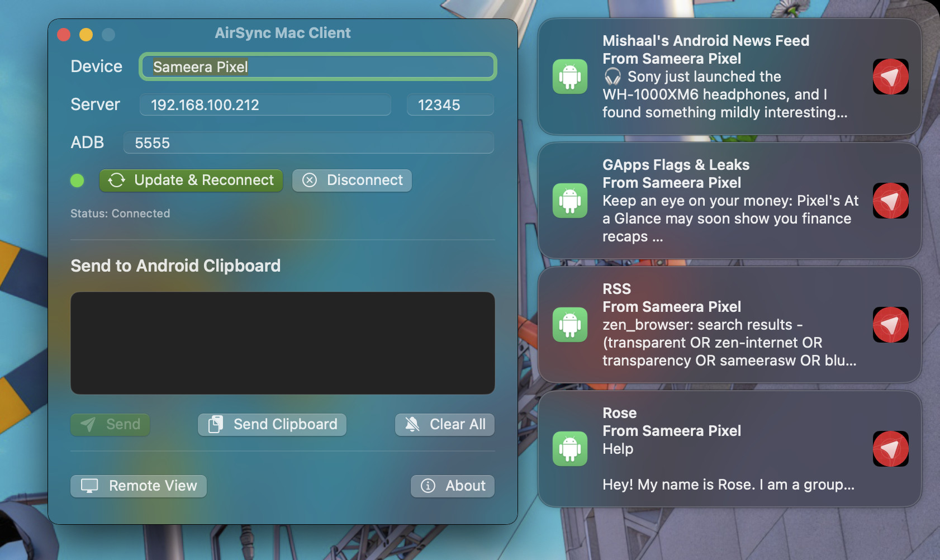Click the ADB port 5555 field

(x=308, y=143)
